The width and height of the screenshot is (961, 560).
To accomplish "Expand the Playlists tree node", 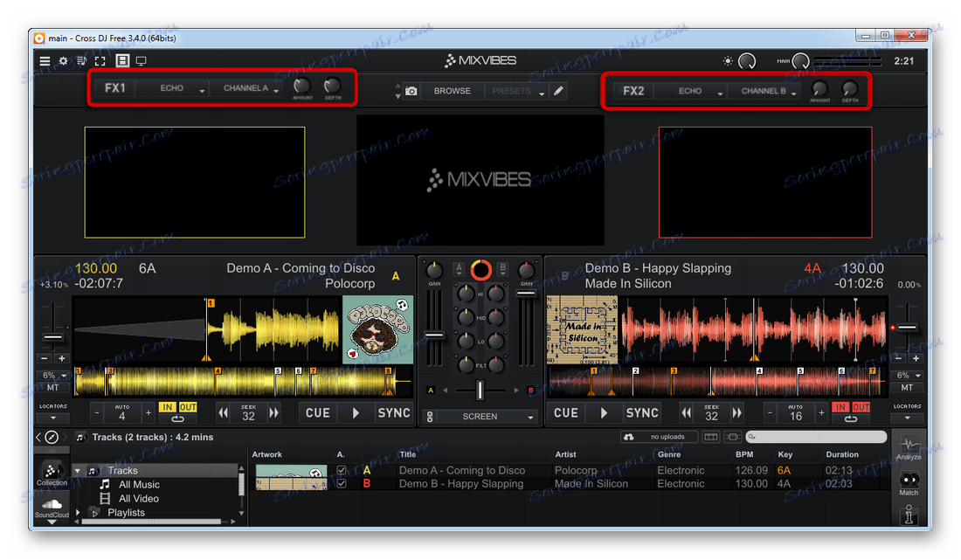I will point(79,513).
